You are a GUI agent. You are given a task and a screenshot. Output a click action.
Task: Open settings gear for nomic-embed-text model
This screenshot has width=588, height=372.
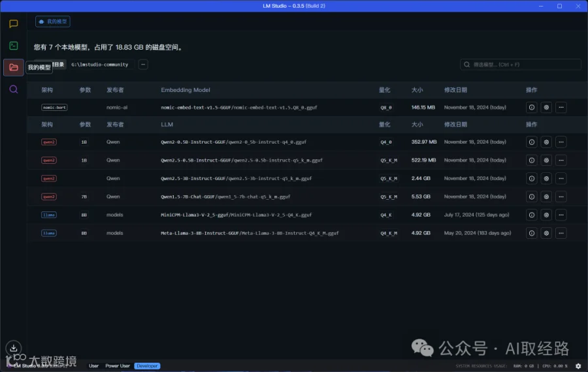coord(546,108)
